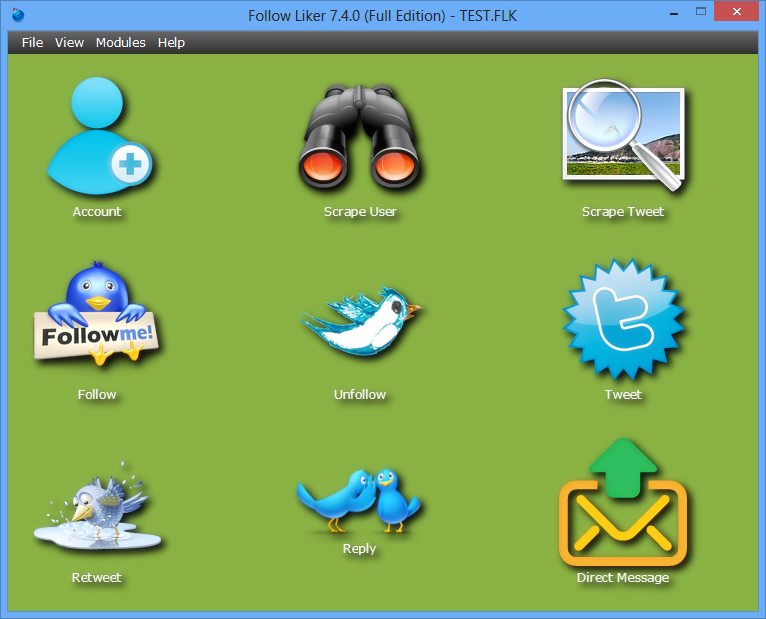The width and height of the screenshot is (766, 619).
Task: Open the File menu
Action: (x=32, y=43)
